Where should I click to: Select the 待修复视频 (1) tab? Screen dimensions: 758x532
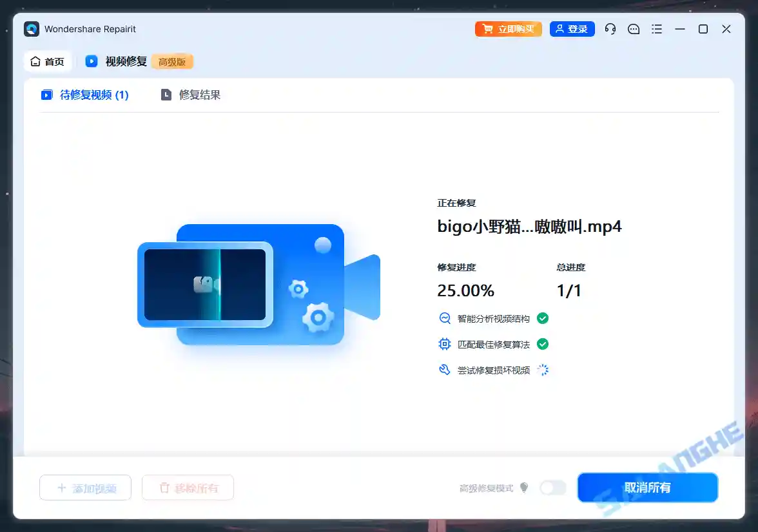[x=84, y=94]
